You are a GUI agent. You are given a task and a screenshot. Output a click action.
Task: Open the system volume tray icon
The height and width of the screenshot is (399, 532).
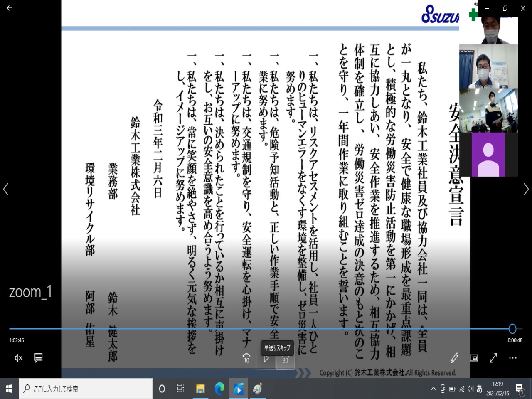coord(470,389)
